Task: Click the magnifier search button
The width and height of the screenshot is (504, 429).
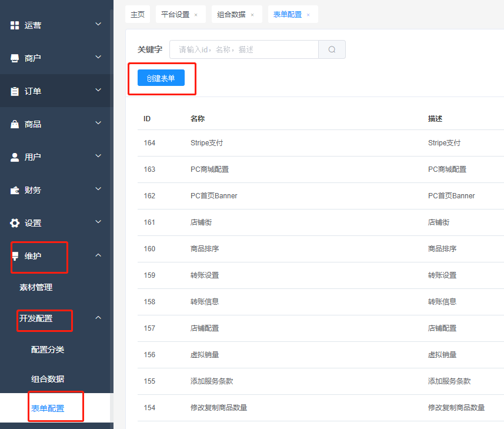Action: click(332, 49)
